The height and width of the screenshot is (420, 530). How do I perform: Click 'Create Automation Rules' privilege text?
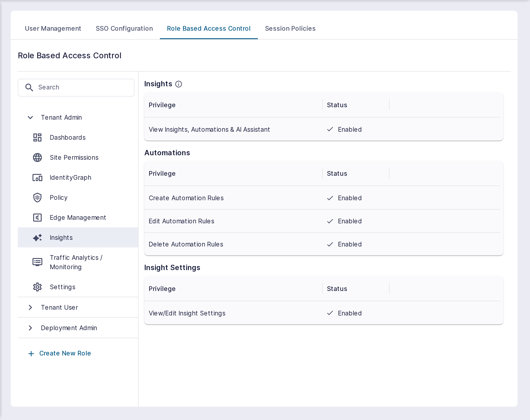186,198
